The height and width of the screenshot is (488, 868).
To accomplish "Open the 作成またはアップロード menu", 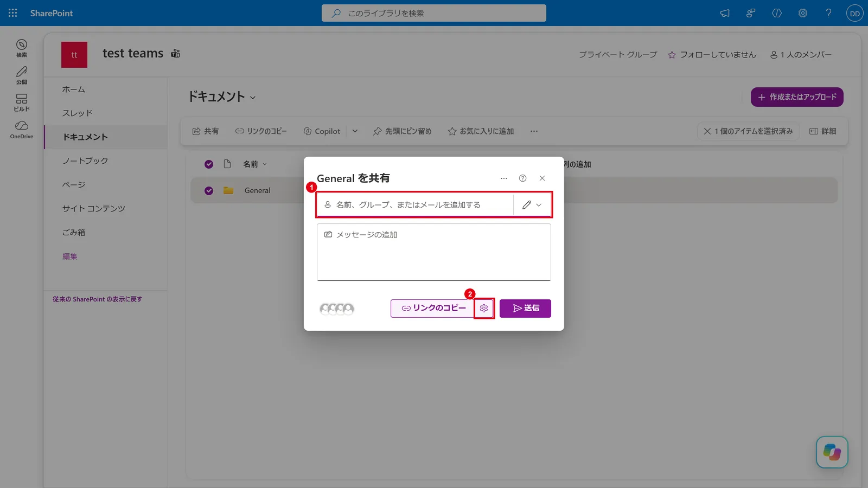I will pyautogui.click(x=797, y=97).
